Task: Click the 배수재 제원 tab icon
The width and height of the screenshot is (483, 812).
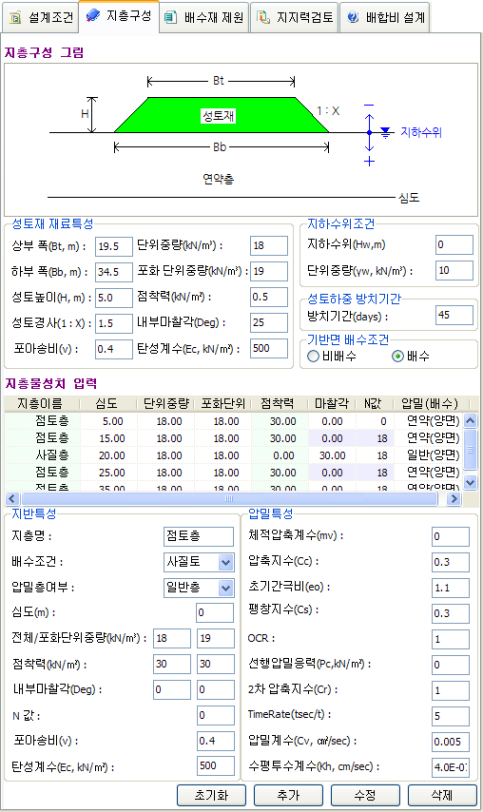Action: [x=170, y=18]
